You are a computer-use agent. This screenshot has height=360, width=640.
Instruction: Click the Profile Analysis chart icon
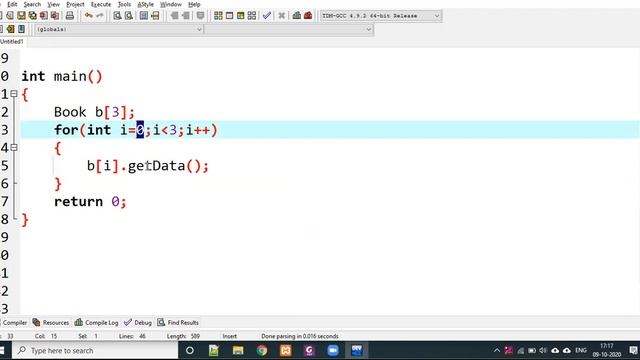pyautogui.click(x=297, y=16)
